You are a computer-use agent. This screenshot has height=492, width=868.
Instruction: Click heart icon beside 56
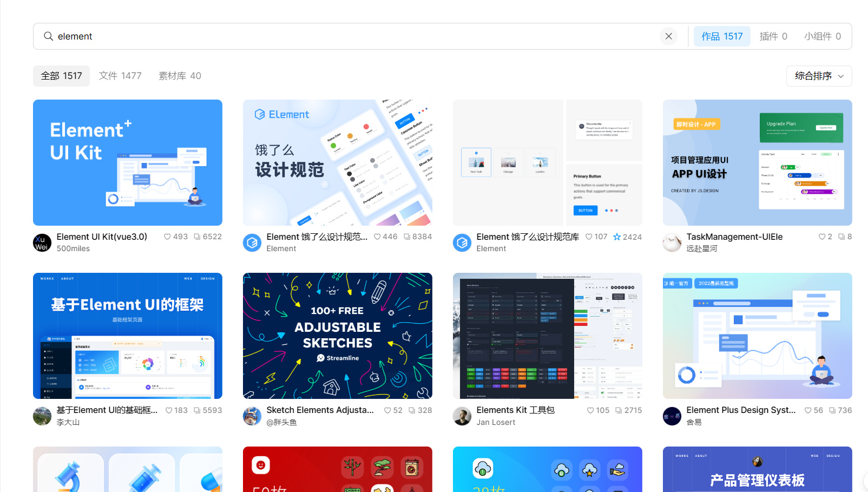pyautogui.click(x=808, y=410)
